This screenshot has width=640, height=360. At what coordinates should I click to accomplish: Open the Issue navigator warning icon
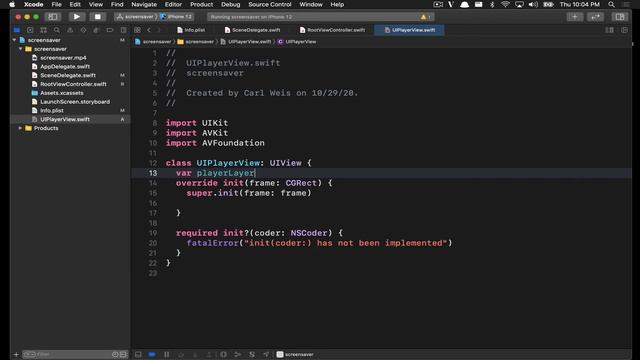click(x=70, y=30)
